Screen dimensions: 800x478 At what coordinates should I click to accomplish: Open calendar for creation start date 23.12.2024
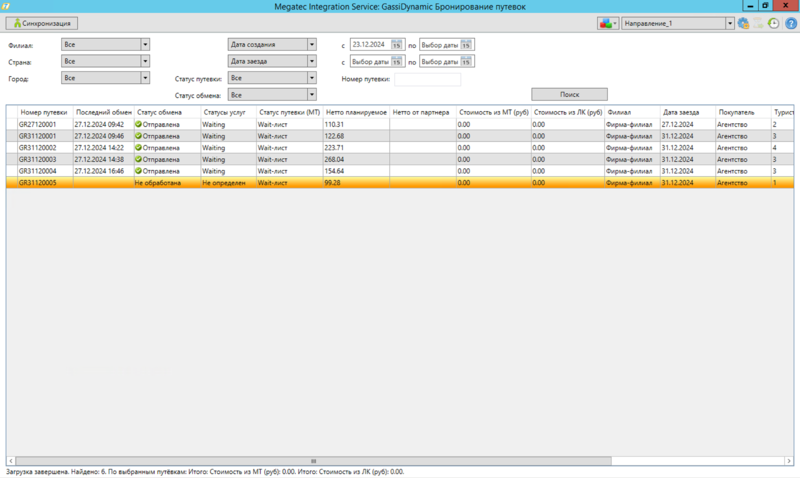pos(397,45)
